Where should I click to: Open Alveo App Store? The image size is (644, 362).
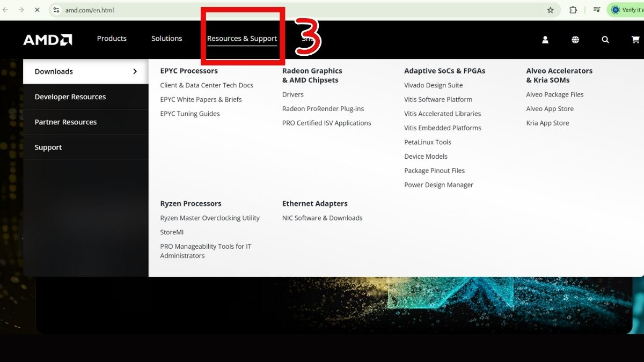click(x=550, y=109)
